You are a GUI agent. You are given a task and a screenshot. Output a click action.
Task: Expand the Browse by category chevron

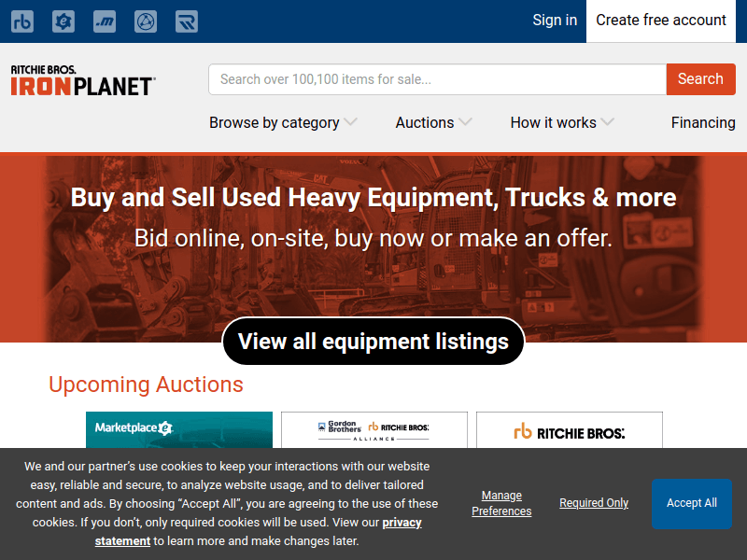pyautogui.click(x=350, y=122)
